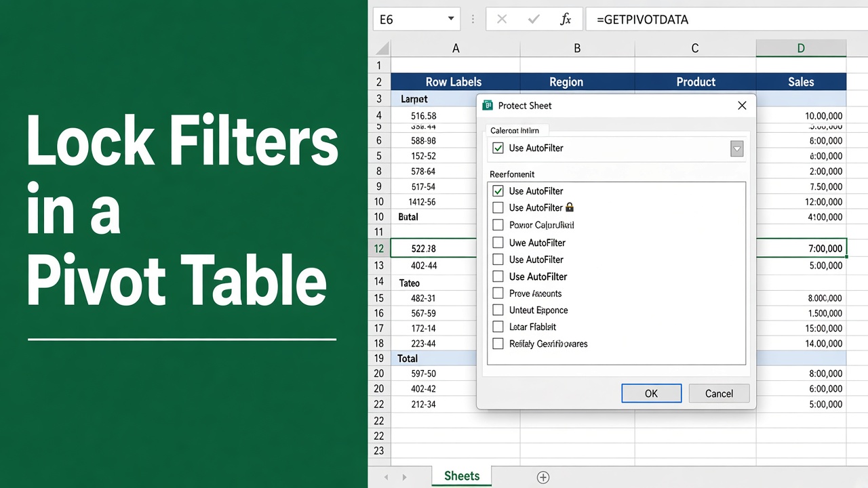Screen dimensions: 868x488
Task: Check the Uwe AutoFilter checkbox
Action: 498,243
